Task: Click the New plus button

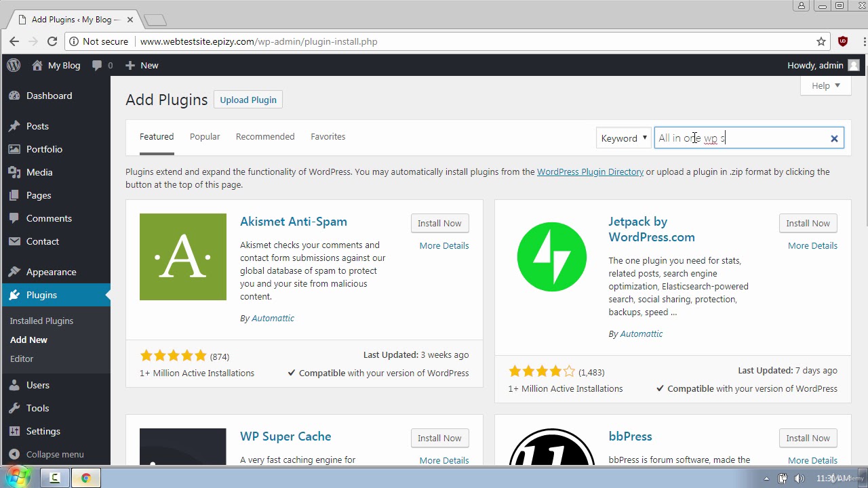Action: [x=142, y=65]
